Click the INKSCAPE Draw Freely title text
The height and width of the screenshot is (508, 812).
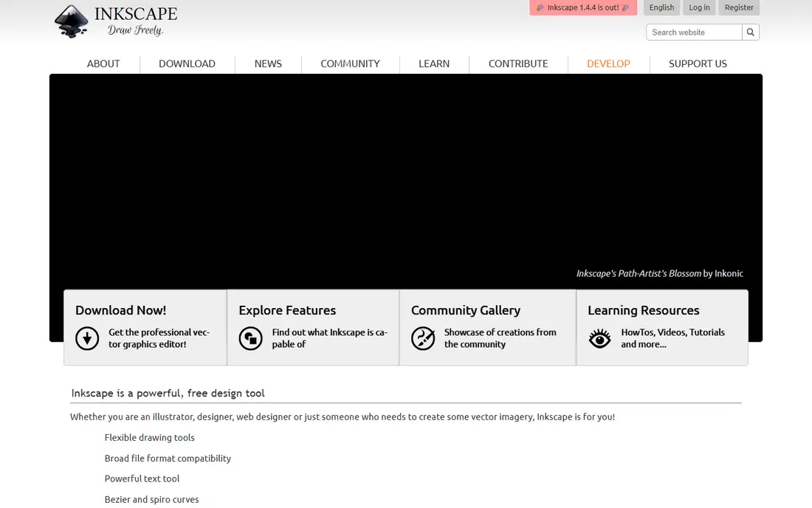tap(136, 21)
